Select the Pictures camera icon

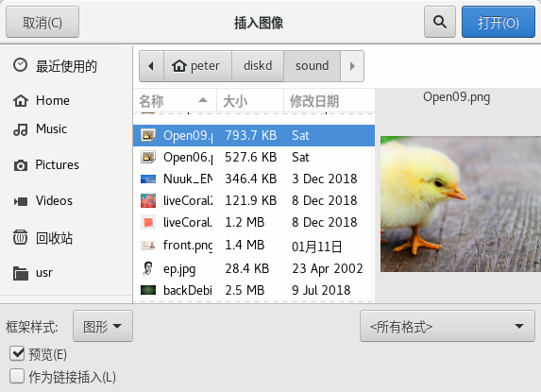(x=21, y=165)
